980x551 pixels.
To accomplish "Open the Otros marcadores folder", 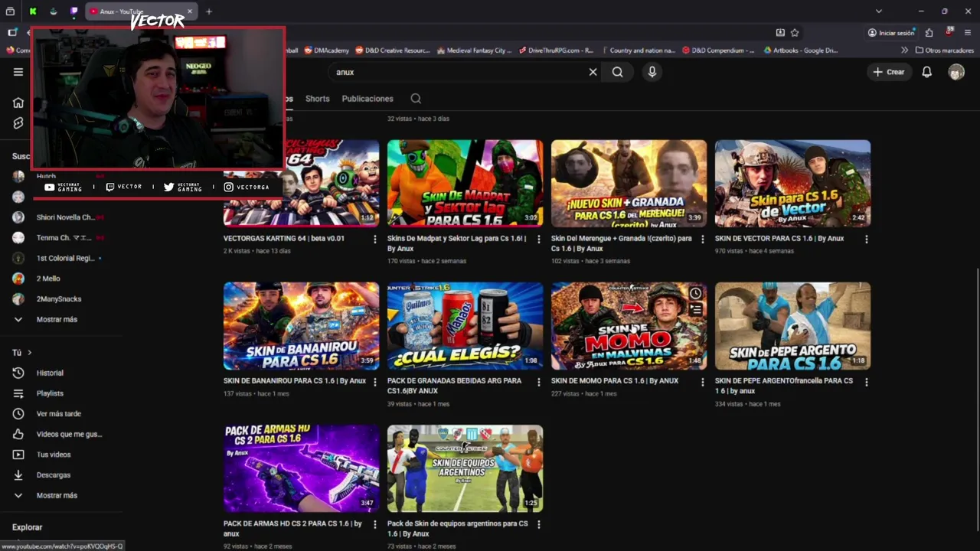I will pyautogui.click(x=945, y=51).
